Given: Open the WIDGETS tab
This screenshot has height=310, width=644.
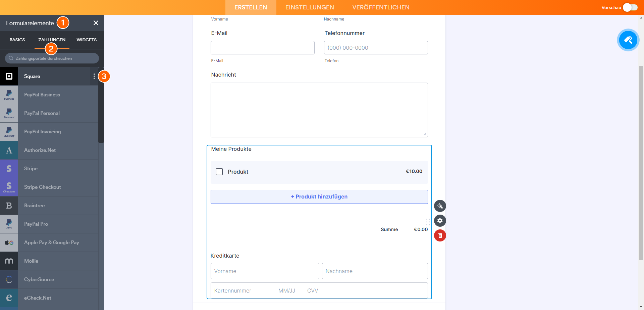Looking at the screenshot, I should (87, 40).
